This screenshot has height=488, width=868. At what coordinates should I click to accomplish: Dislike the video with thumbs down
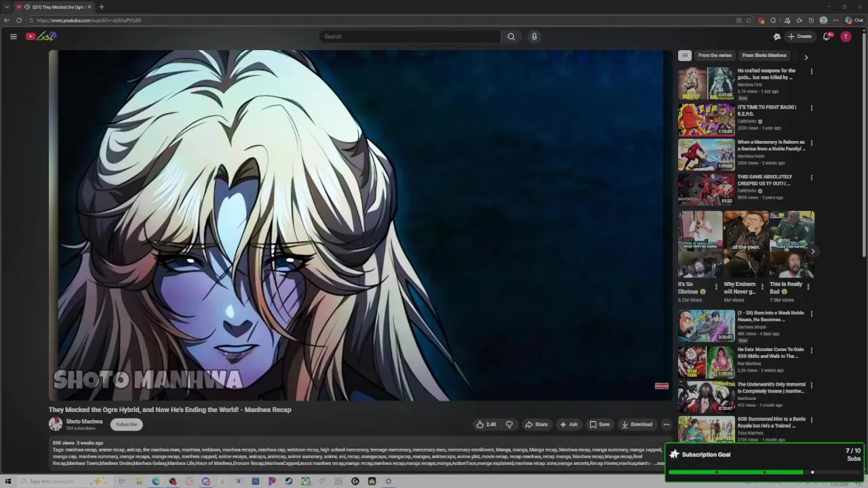pos(509,424)
